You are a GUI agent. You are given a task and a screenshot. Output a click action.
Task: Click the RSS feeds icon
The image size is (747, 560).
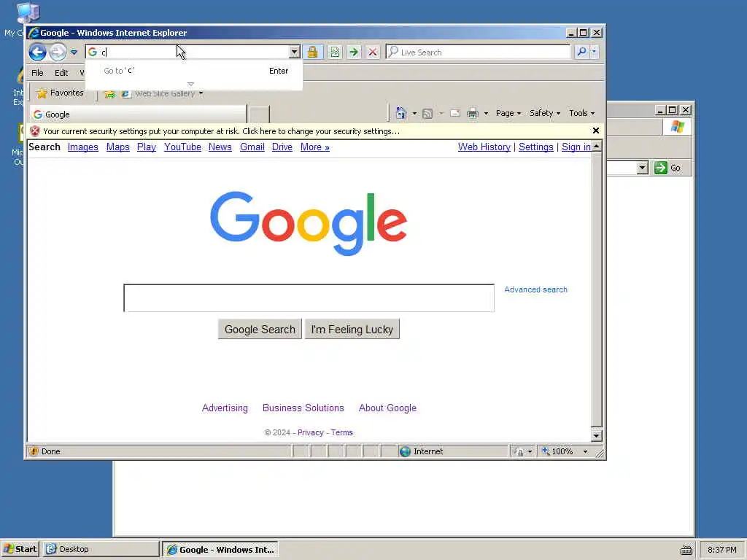(427, 113)
